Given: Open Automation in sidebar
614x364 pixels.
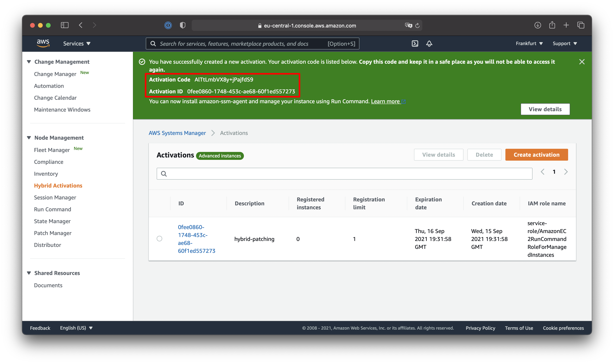Looking at the screenshot, I should [x=49, y=86].
